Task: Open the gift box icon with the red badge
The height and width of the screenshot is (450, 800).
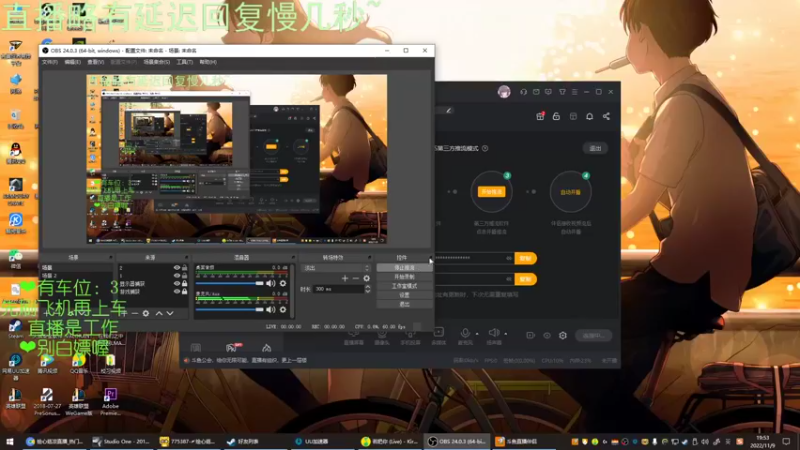Action: click(x=540, y=116)
